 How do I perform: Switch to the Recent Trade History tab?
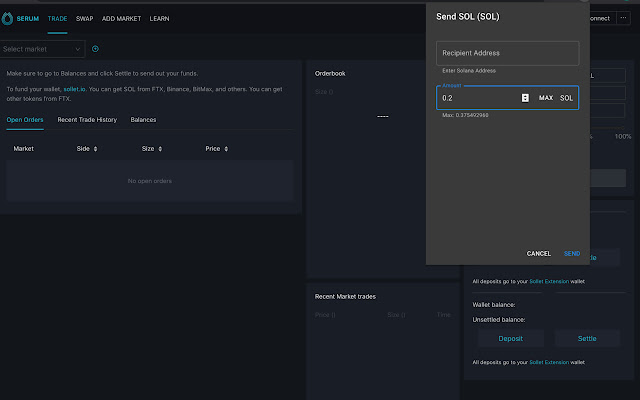point(87,120)
